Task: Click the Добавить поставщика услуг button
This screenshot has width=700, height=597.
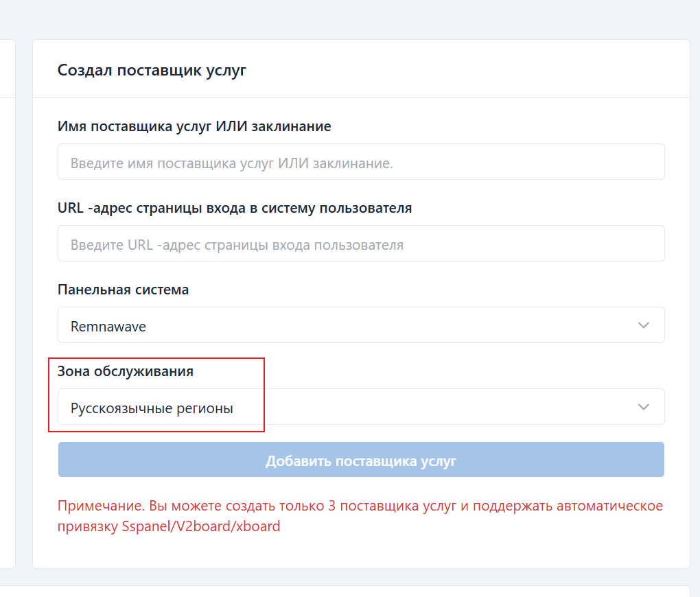Action: point(362,459)
